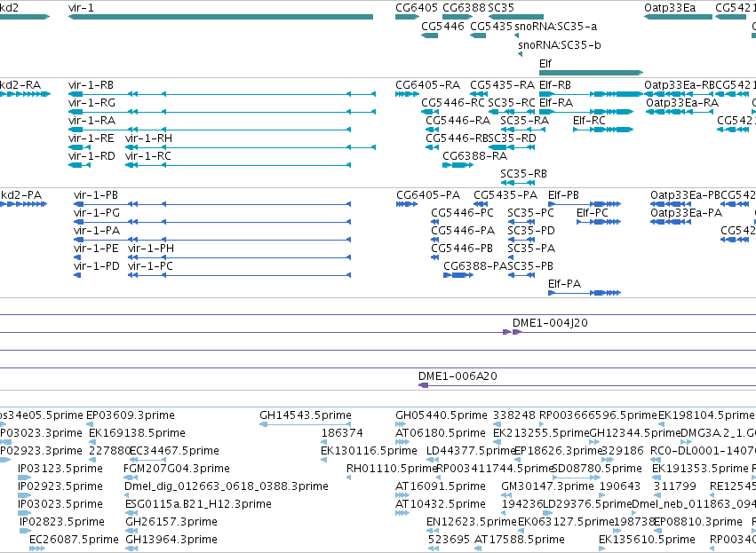Open EST label AT17588.5prime
756x553 pixels.
[x=520, y=540]
